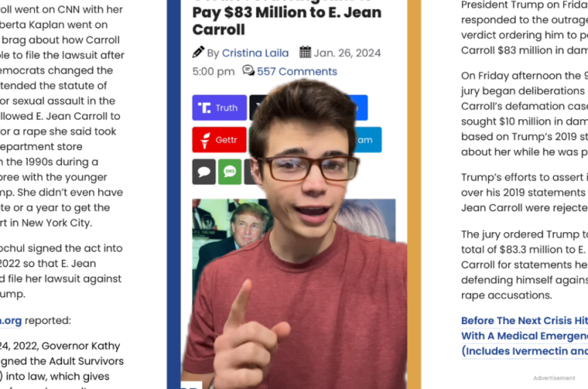Follow the .org source link
Viewport: 588px width, 389px height.
tap(11, 320)
